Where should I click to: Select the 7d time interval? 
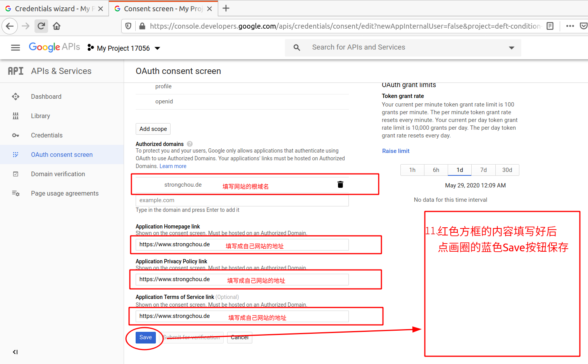tap(483, 170)
